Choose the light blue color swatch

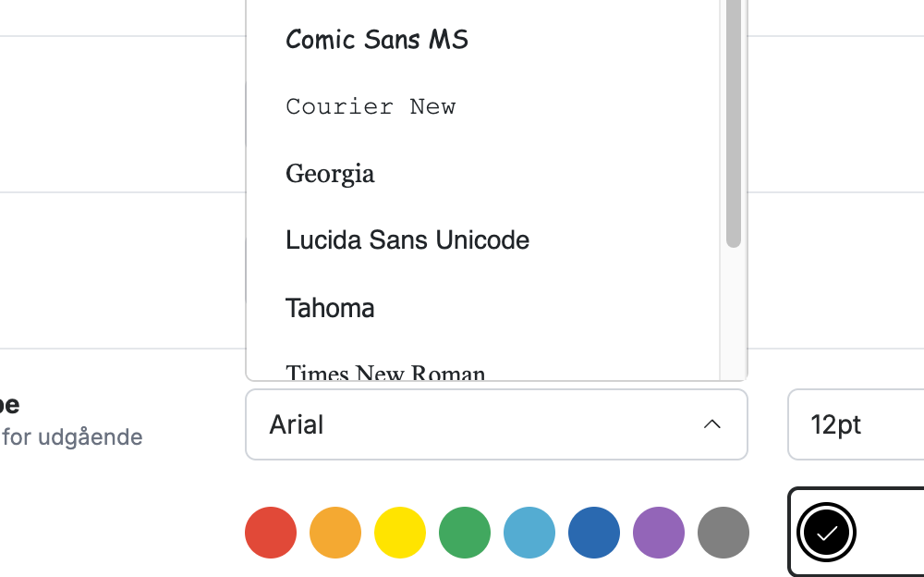pos(529,533)
